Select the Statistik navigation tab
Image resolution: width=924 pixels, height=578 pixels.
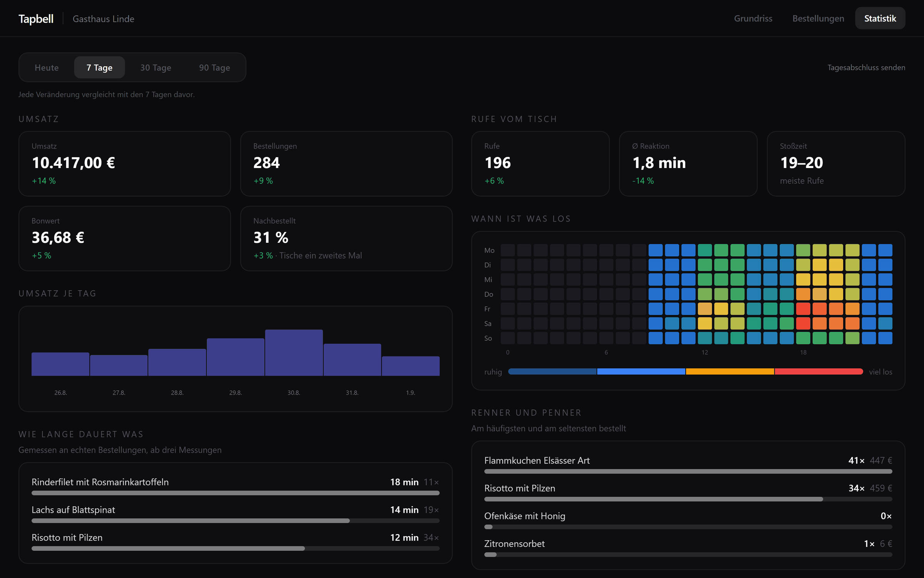click(880, 18)
